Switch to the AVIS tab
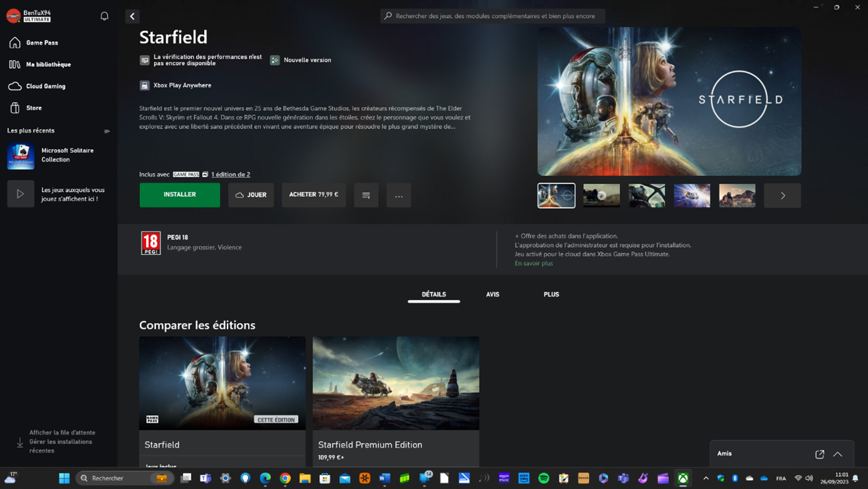The height and width of the screenshot is (489, 868). (492, 295)
